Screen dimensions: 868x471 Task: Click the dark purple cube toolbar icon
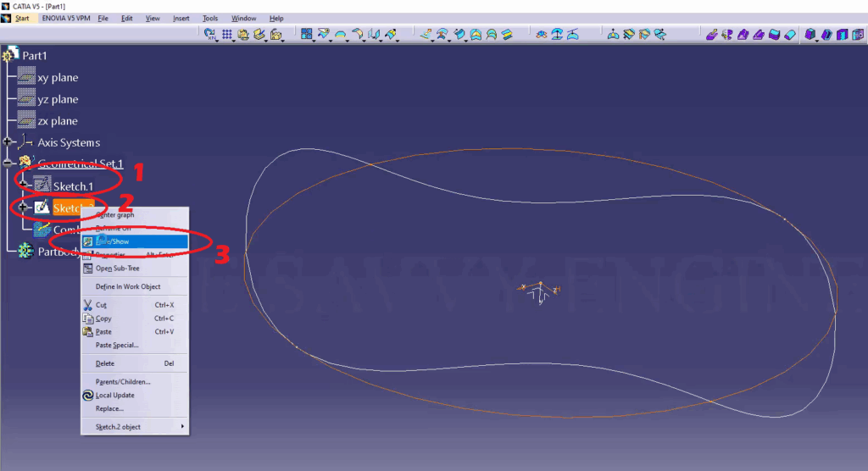(810, 35)
